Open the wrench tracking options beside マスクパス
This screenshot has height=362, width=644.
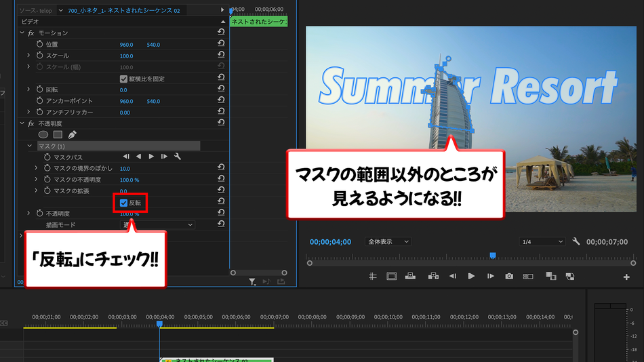tap(178, 157)
